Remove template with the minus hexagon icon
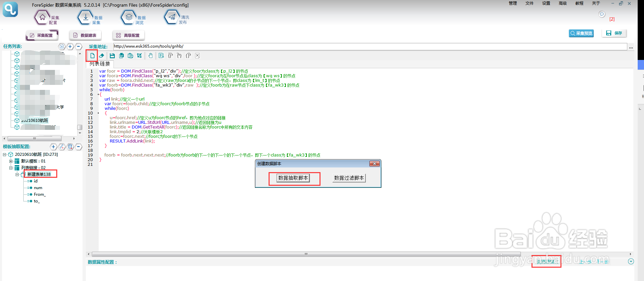 [79, 146]
